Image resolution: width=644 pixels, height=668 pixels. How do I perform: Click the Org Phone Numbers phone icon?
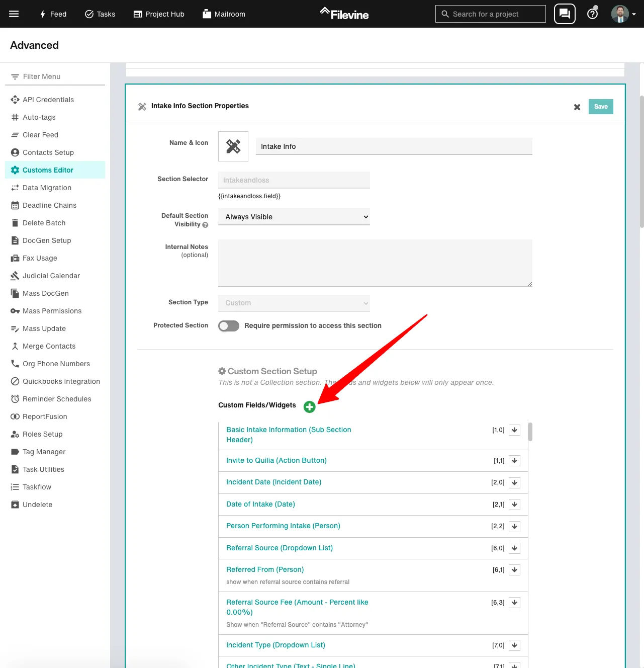[15, 364]
